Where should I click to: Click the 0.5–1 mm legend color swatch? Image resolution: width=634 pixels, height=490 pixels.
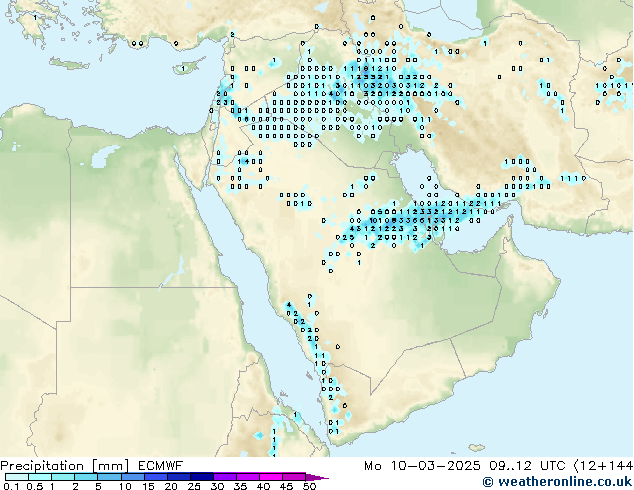40,477
